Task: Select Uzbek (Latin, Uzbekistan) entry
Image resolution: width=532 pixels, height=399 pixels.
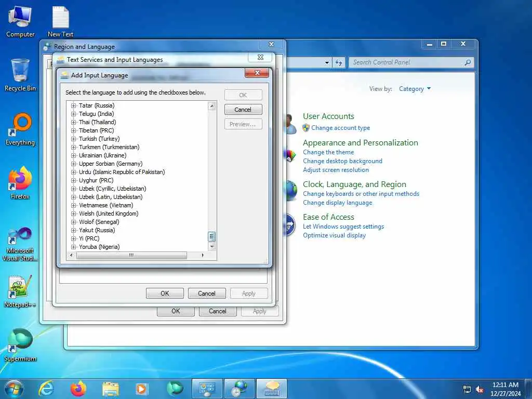Action: tap(111, 197)
